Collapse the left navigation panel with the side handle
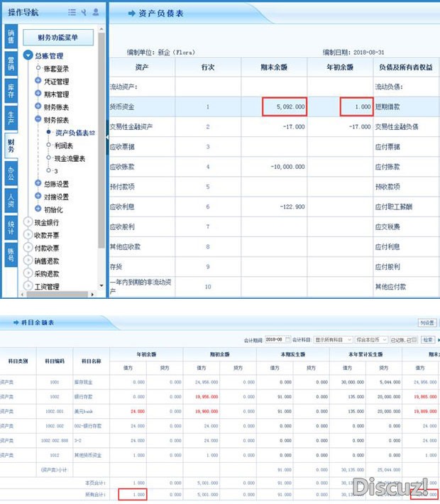 (x=107, y=137)
